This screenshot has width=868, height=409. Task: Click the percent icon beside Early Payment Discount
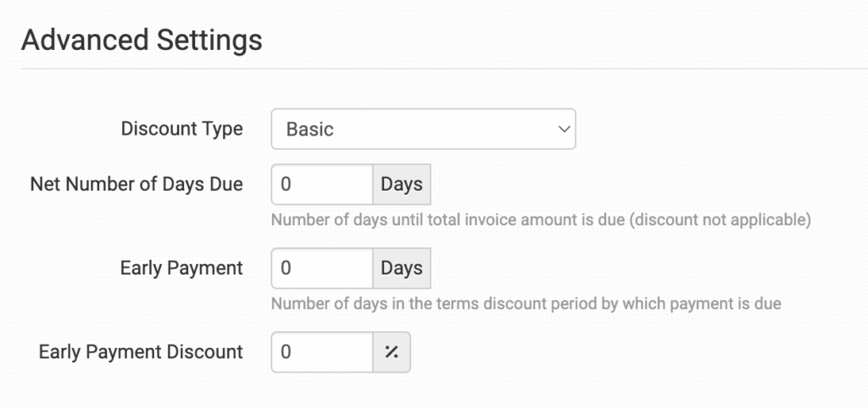pos(392,351)
